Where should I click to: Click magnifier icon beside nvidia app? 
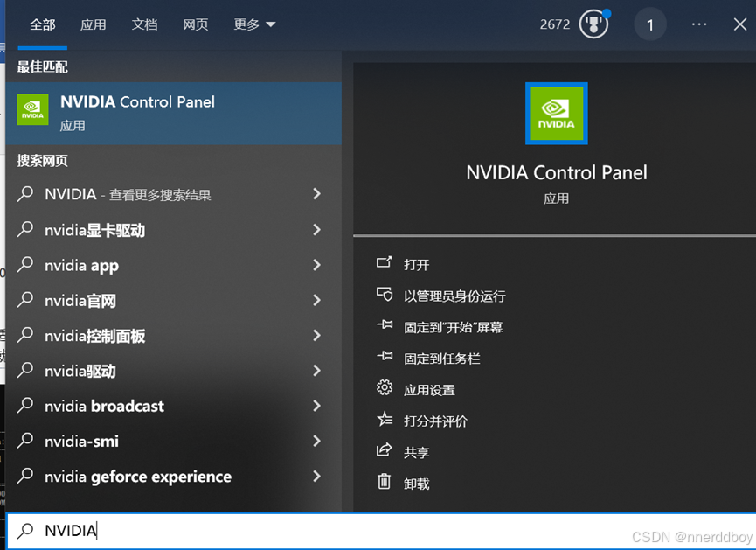click(x=25, y=264)
